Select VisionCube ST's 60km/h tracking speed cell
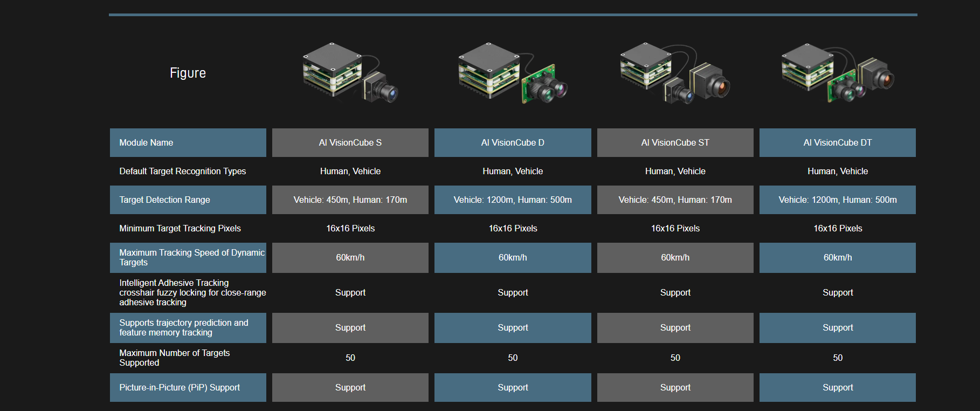Viewport: 980px width, 411px height. point(675,257)
